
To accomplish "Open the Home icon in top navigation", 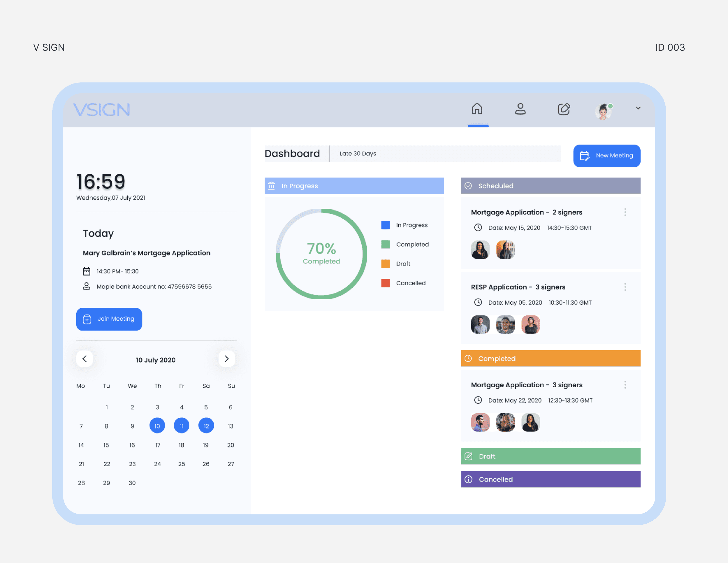I will click(477, 109).
